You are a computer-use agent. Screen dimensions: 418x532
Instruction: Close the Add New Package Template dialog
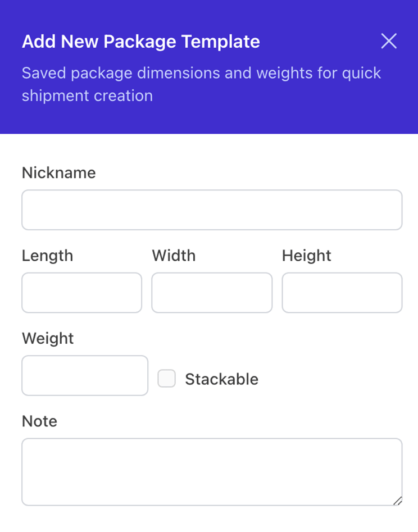coord(389,41)
